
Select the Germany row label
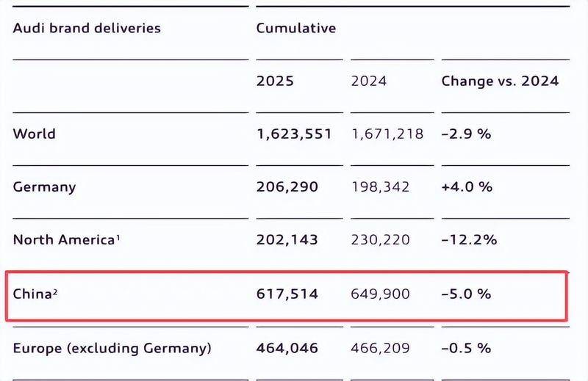(44, 187)
